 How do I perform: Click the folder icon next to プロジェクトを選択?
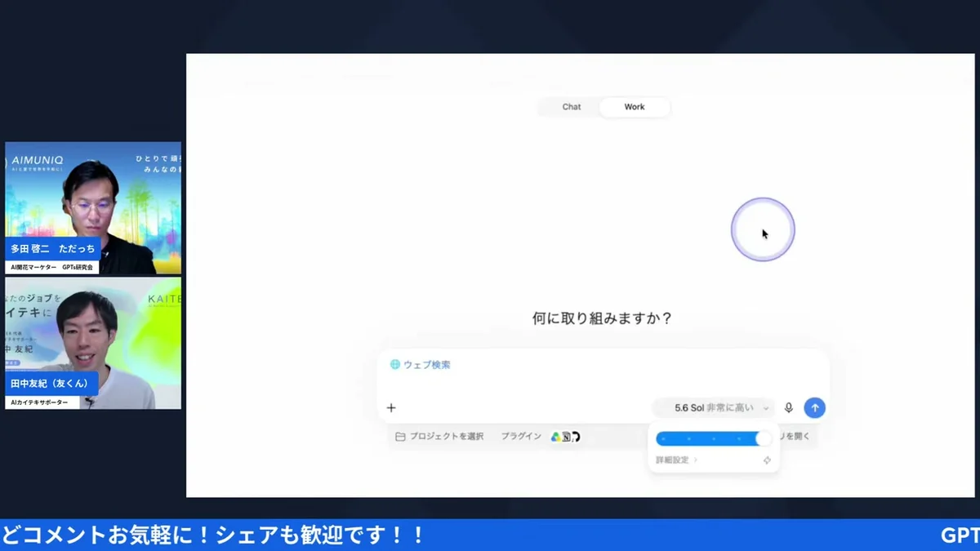(x=400, y=437)
